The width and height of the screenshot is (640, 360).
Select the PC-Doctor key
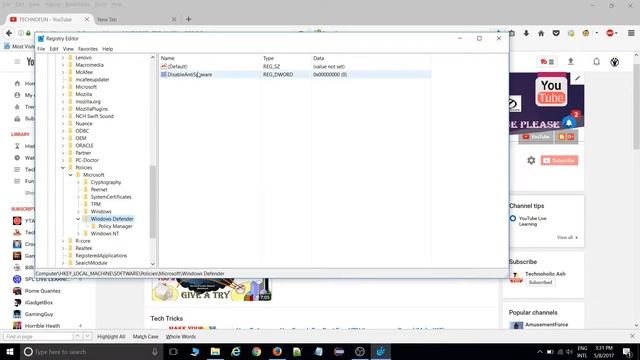[x=87, y=160]
